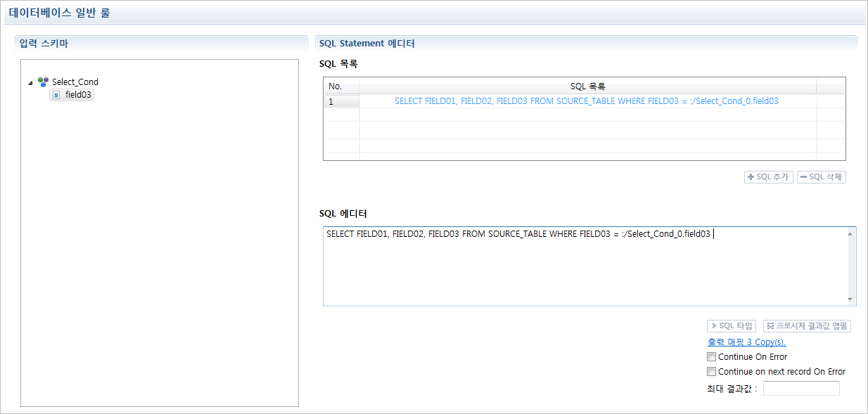This screenshot has width=868, height=414.
Task: Click inside the 최대 결과값 input field
Action: pyautogui.click(x=800, y=387)
